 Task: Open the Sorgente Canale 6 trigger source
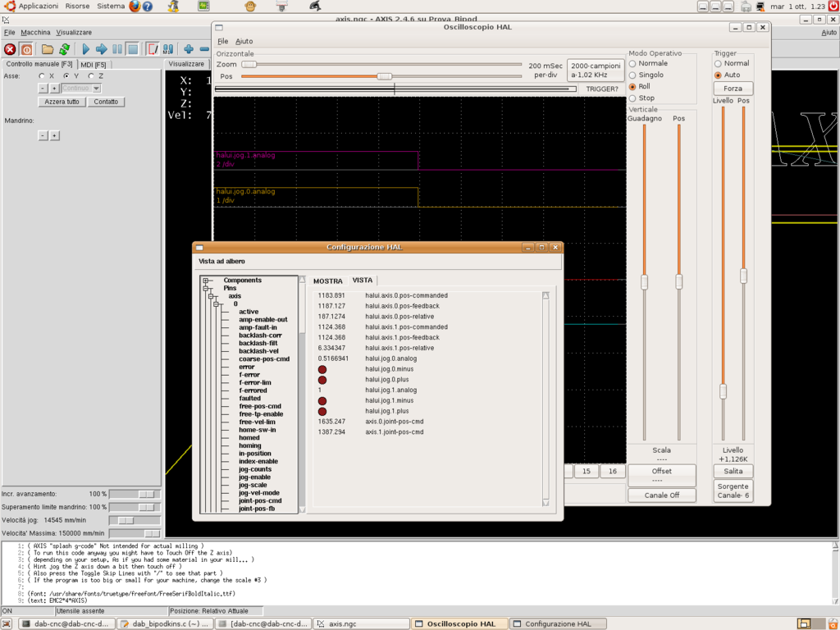tap(733, 491)
